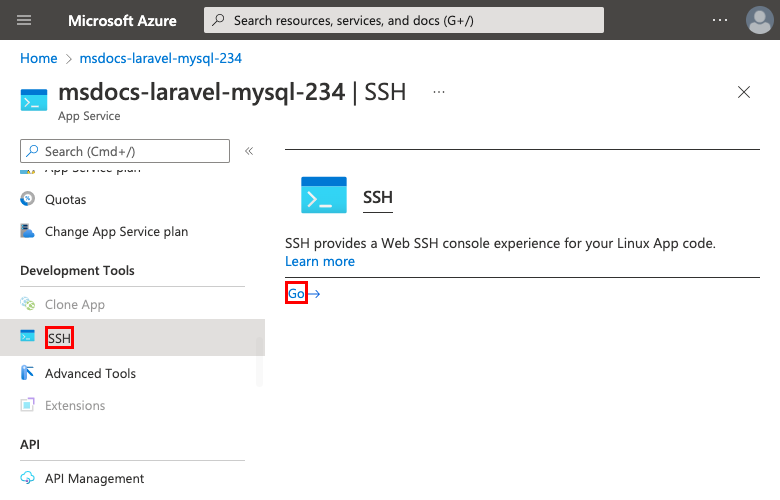Navigate to Home breadcrumb
The image size is (780, 500).
38,59
